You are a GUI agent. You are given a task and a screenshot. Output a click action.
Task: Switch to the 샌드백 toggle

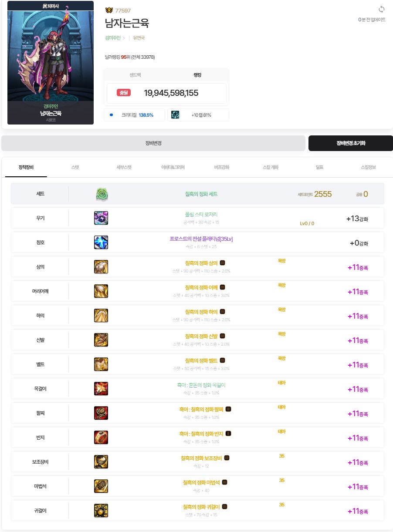[x=135, y=75]
